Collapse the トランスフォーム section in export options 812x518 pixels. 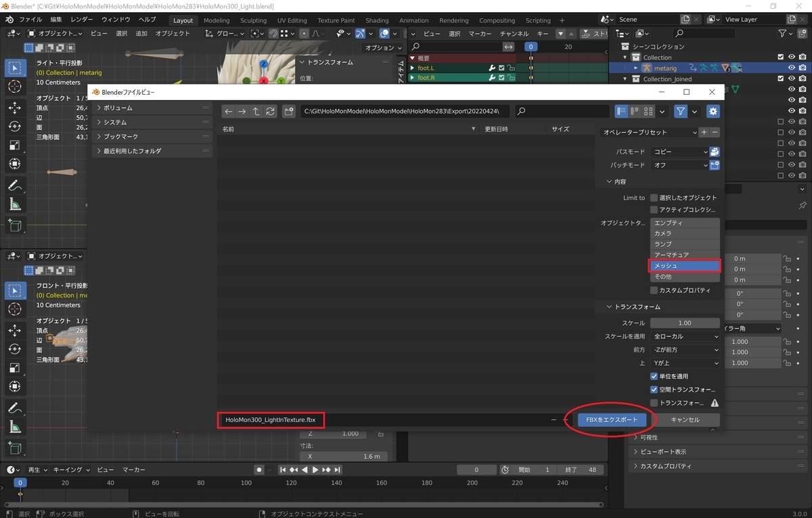pos(633,307)
